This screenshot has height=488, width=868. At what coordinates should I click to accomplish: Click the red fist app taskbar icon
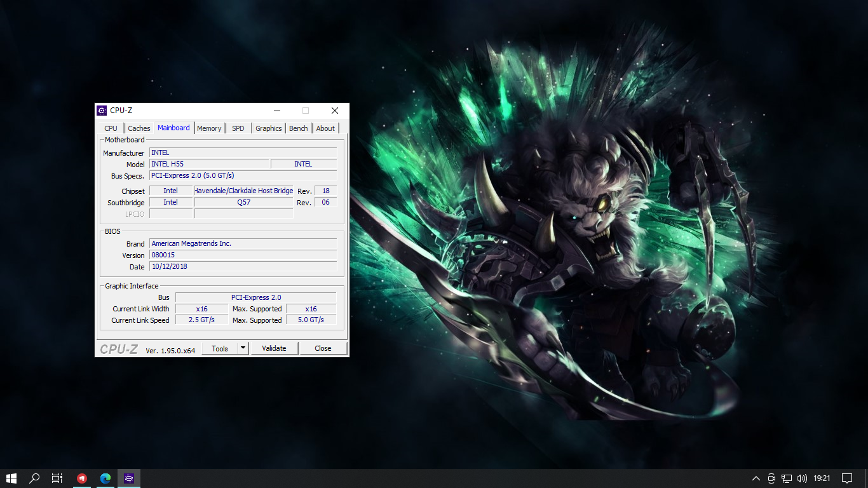pos(82,478)
